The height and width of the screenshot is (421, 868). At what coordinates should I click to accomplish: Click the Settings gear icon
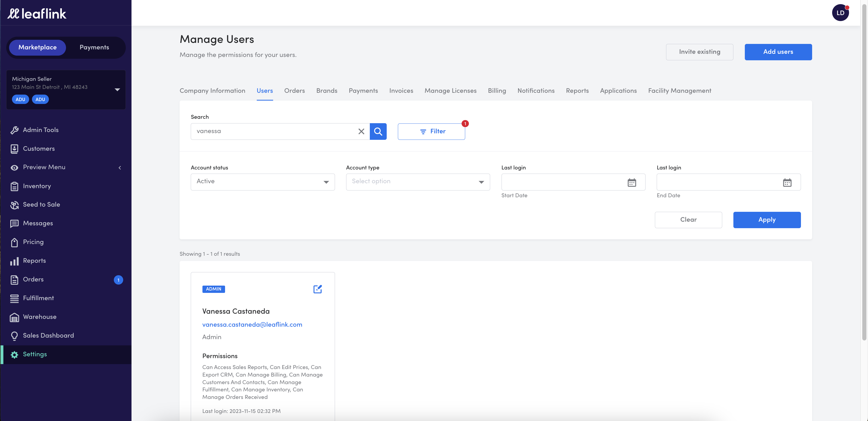[x=14, y=354]
